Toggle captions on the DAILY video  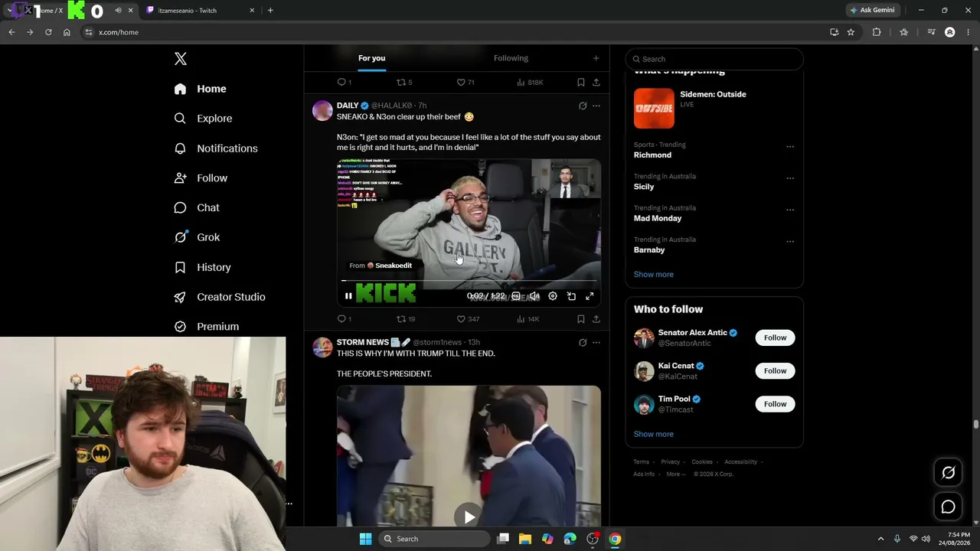pyautogui.click(x=516, y=296)
